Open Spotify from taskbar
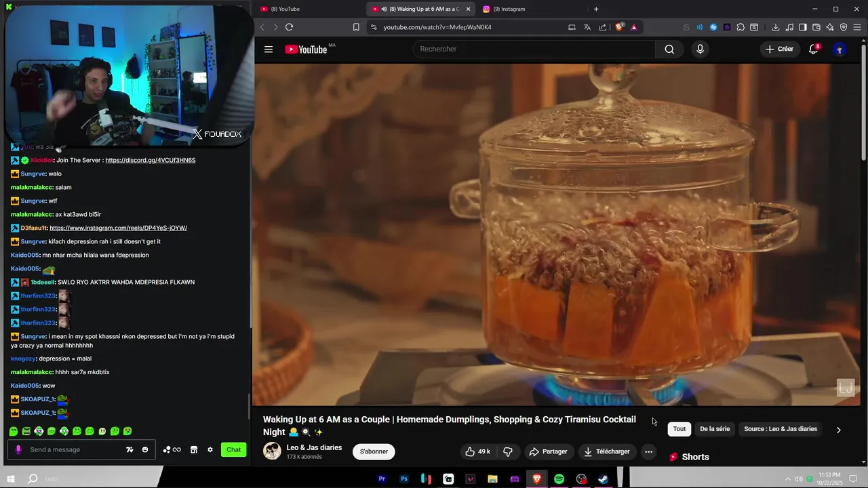 point(559,479)
